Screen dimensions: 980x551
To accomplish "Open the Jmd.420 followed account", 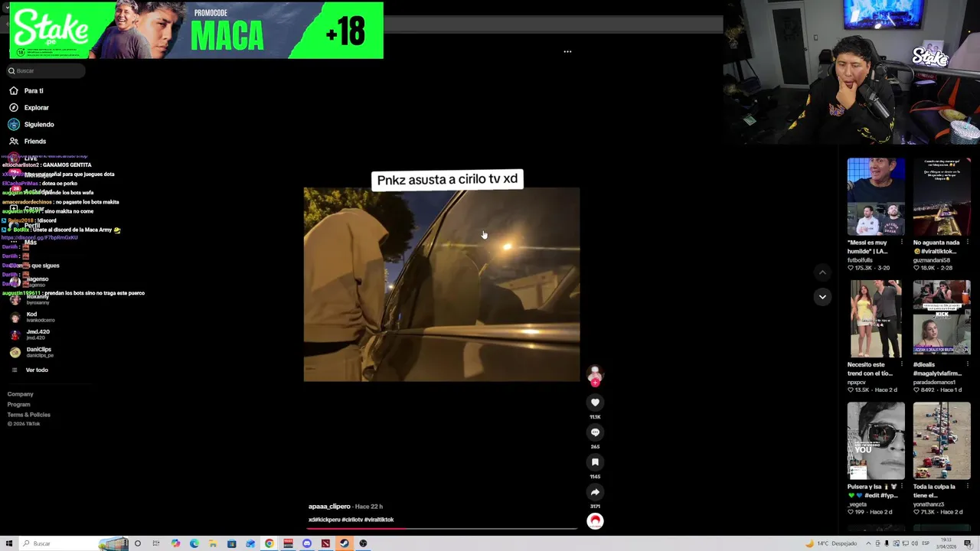I will click(31, 334).
